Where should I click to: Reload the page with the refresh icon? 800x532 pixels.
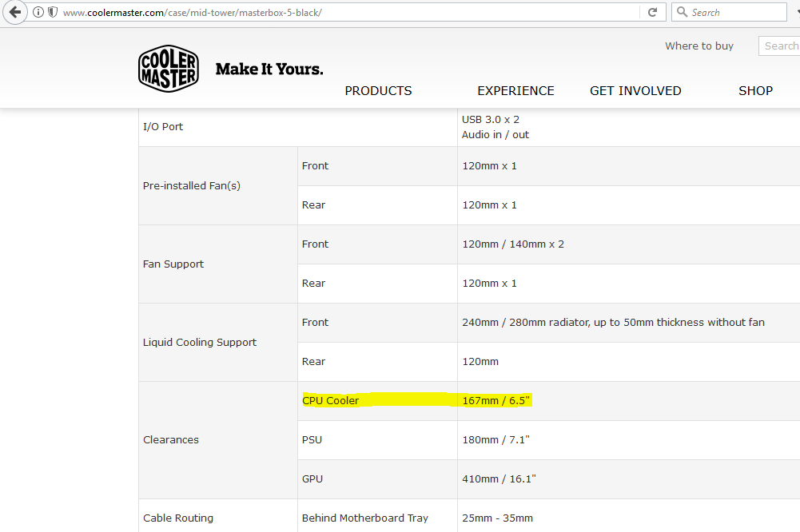point(653,12)
